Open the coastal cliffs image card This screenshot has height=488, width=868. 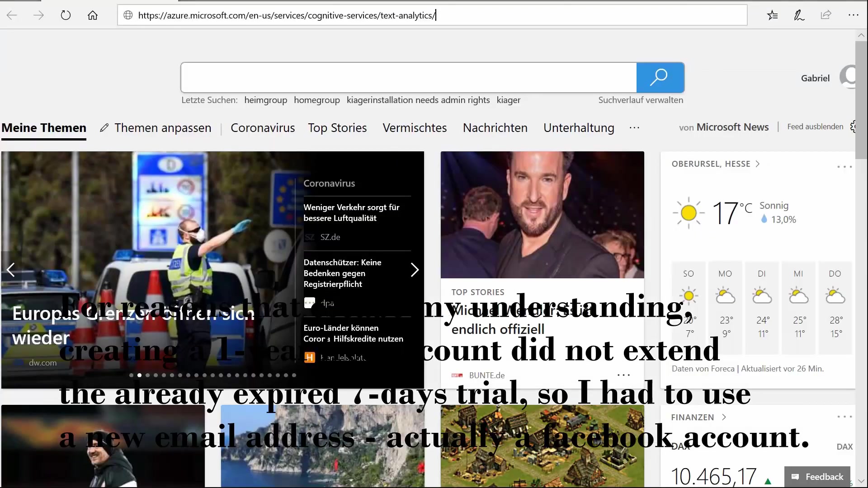click(x=322, y=446)
